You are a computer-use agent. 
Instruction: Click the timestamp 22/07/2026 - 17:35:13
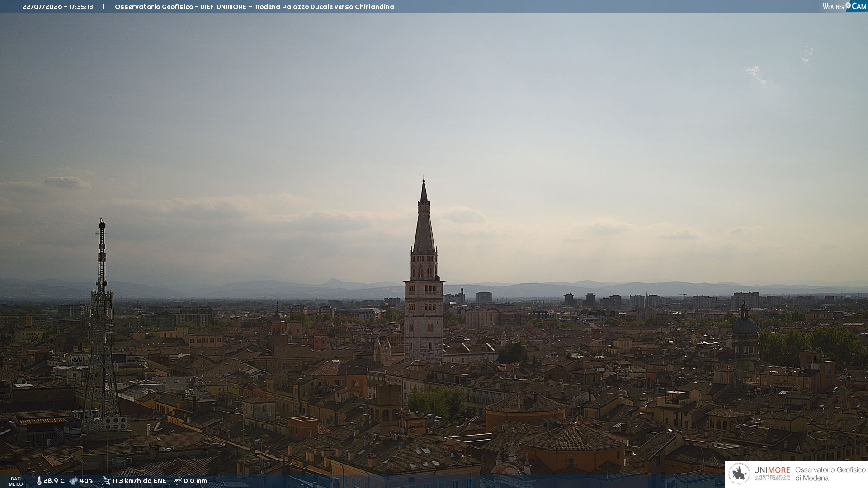tap(58, 7)
